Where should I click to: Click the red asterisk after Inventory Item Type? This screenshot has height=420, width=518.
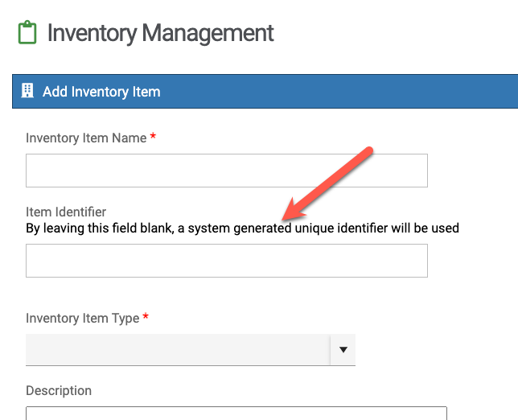pyautogui.click(x=146, y=318)
